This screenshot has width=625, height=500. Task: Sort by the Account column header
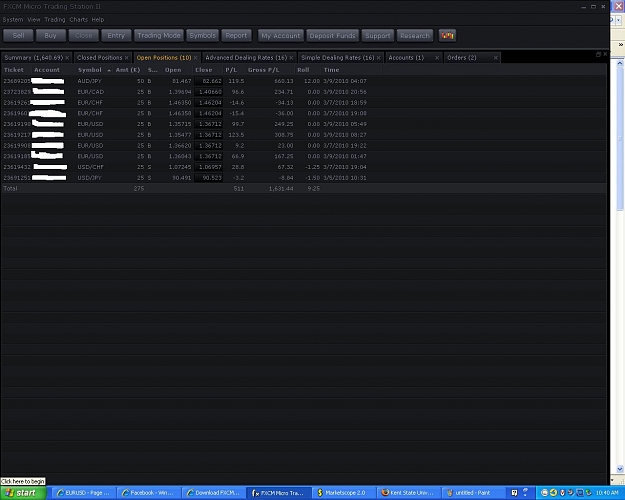coord(53,70)
